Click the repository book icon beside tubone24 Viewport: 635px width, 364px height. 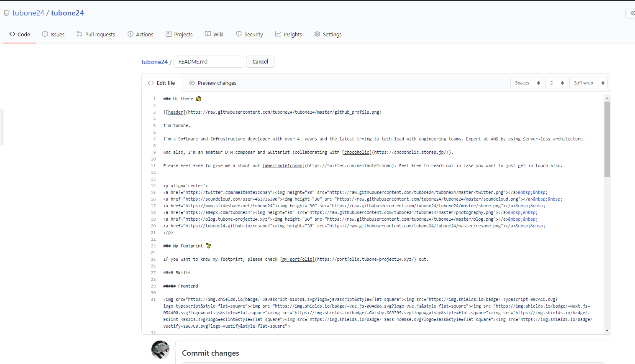coord(6,13)
